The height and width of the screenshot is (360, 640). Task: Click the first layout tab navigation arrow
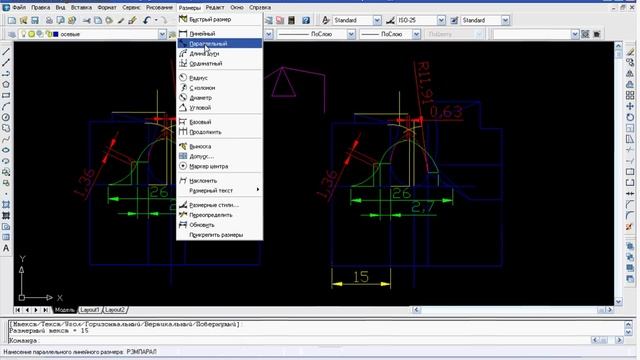click(18, 310)
